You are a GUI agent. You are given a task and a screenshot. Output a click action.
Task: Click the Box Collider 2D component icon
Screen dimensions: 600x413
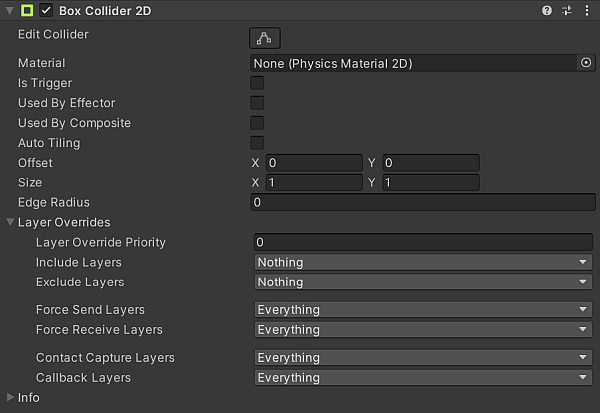pyautogui.click(x=27, y=10)
